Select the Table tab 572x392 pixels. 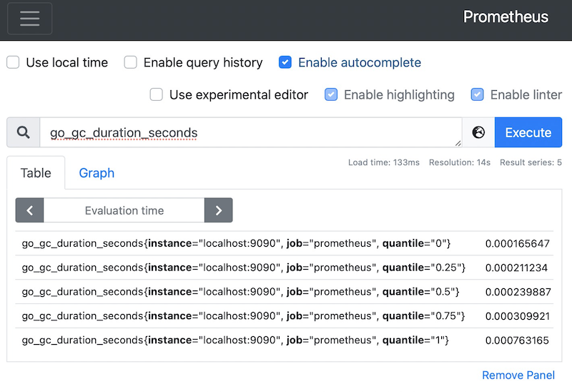[x=36, y=172]
